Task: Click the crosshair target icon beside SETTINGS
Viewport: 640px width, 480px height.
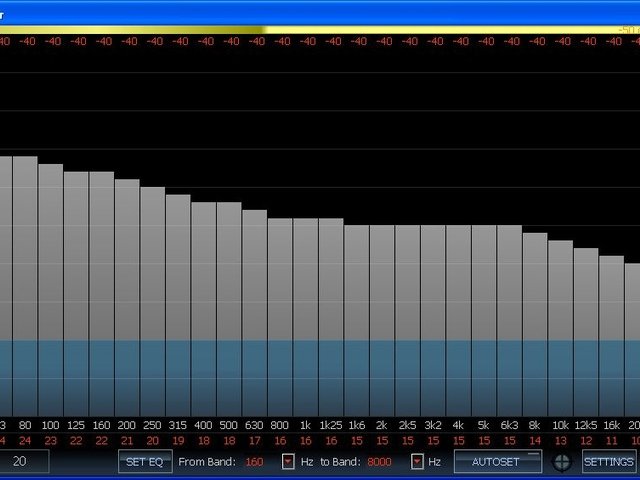Action: point(562,462)
